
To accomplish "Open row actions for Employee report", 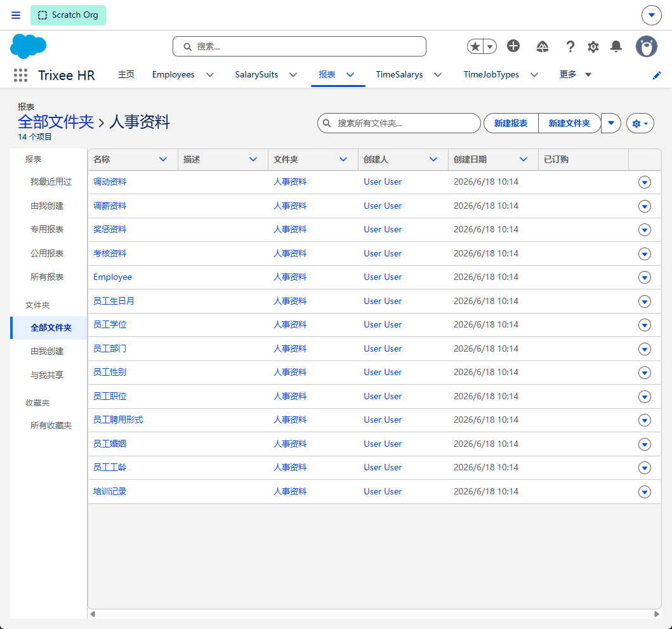I will coord(644,277).
